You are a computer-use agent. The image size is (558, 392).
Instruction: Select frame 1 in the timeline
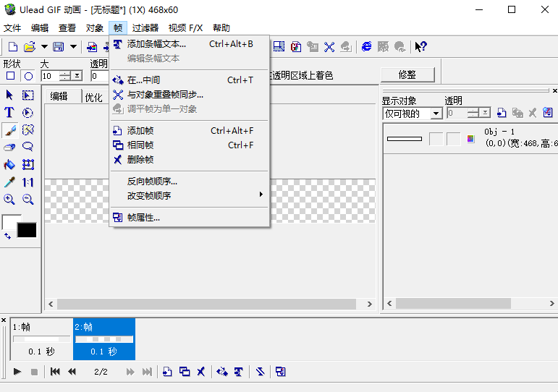[41, 338]
